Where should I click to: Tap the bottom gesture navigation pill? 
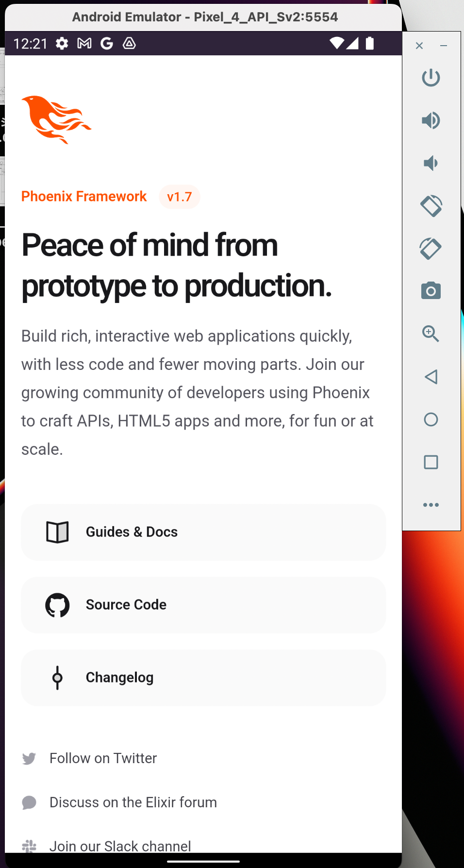pyautogui.click(x=203, y=862)
